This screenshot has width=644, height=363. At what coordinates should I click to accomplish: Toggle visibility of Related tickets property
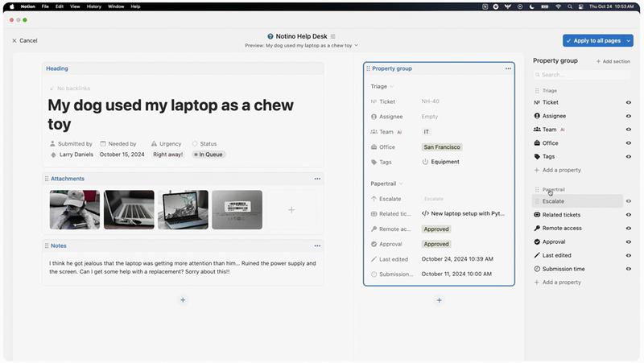click(629, 215)
